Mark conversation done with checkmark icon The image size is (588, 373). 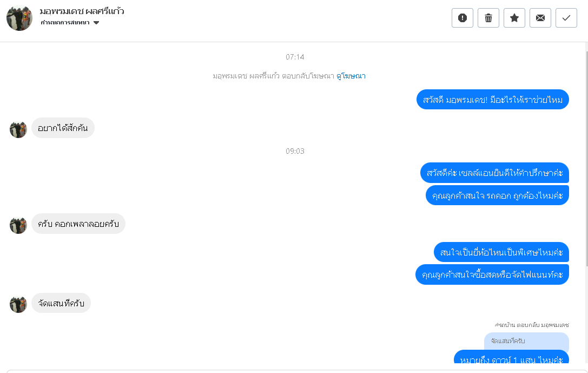(x=566, y=18)
